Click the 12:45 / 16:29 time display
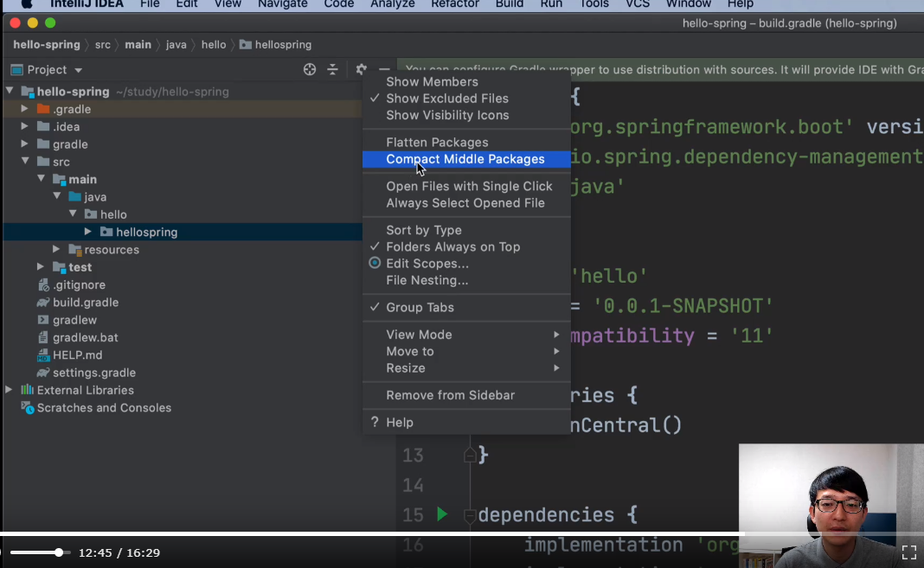This screenshot has height=568, width=924. pos(119,552)
